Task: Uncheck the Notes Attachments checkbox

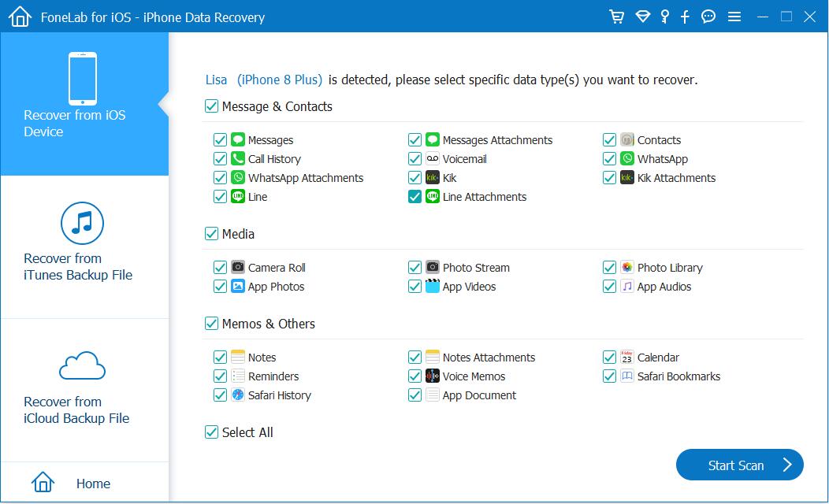Action: pos(414,358)
